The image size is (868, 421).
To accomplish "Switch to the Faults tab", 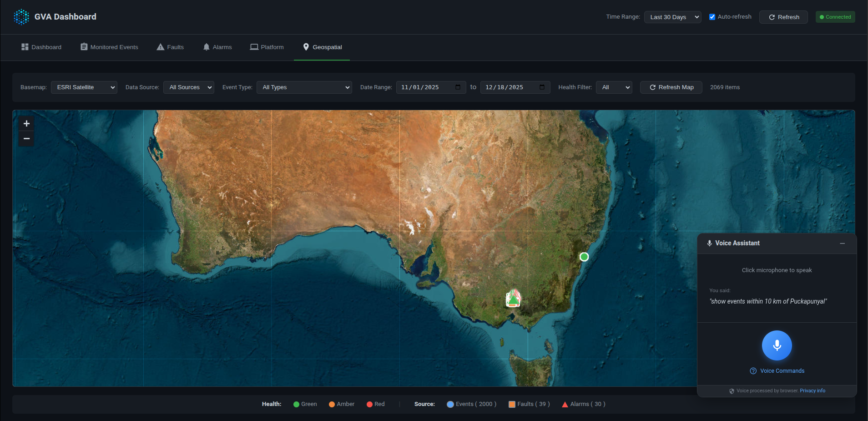I will [x=170, y=47].
